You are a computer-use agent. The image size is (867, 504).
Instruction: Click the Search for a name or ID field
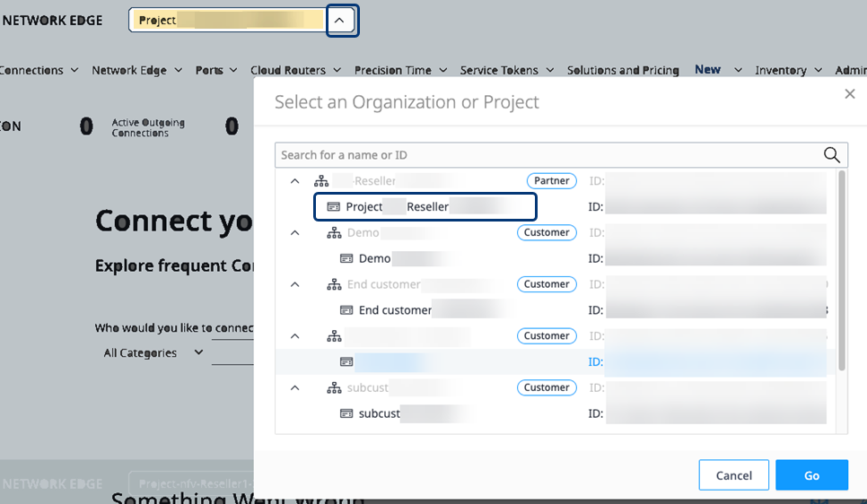coord(561,155)
